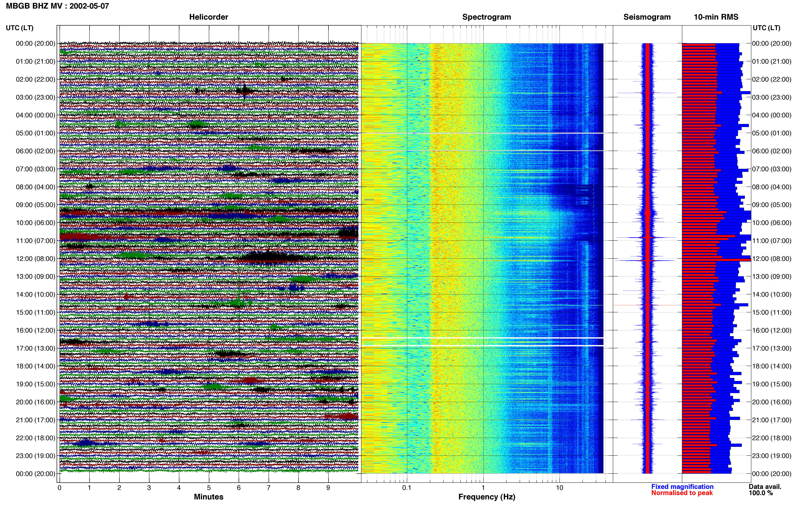This screenshot has height=508, width=812.
Task: Click the right 01:00 (21:00) time label
Action: coord(772,61)
